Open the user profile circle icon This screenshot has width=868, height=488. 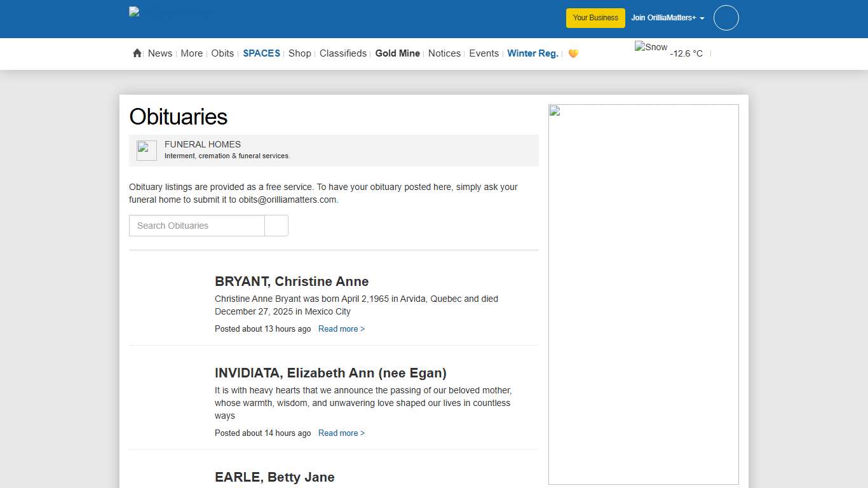(726, 18)
